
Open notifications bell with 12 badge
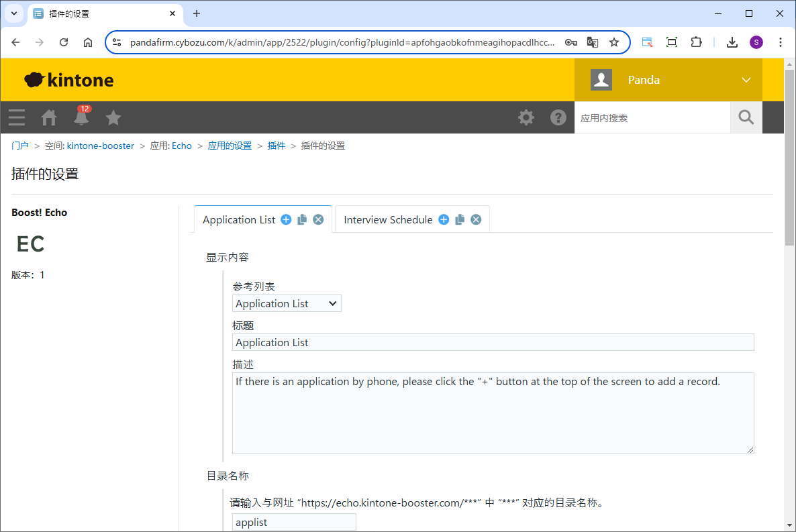click(x=81, y=117)
